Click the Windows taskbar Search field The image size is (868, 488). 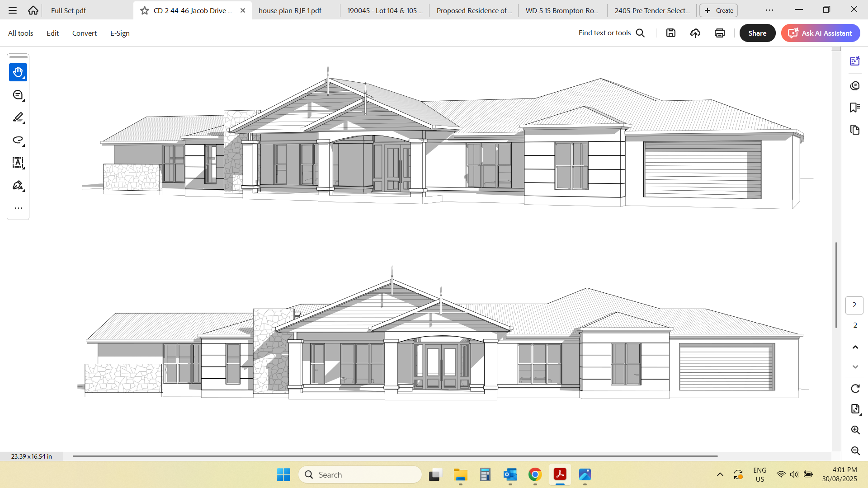click(360, 474)
